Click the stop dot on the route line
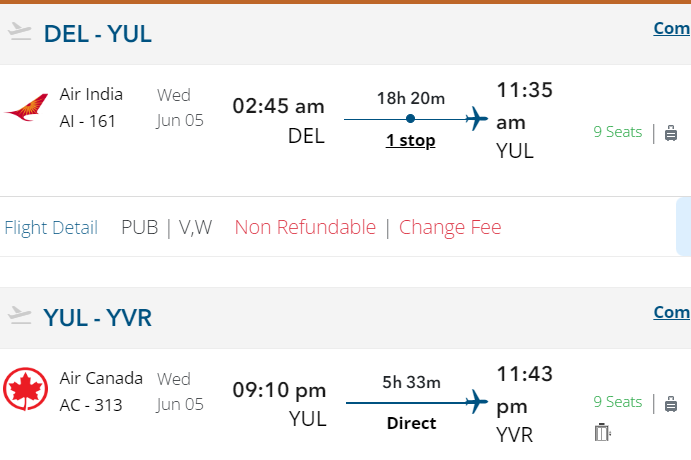This screenshot has height=460, width=691. point(410,119)
